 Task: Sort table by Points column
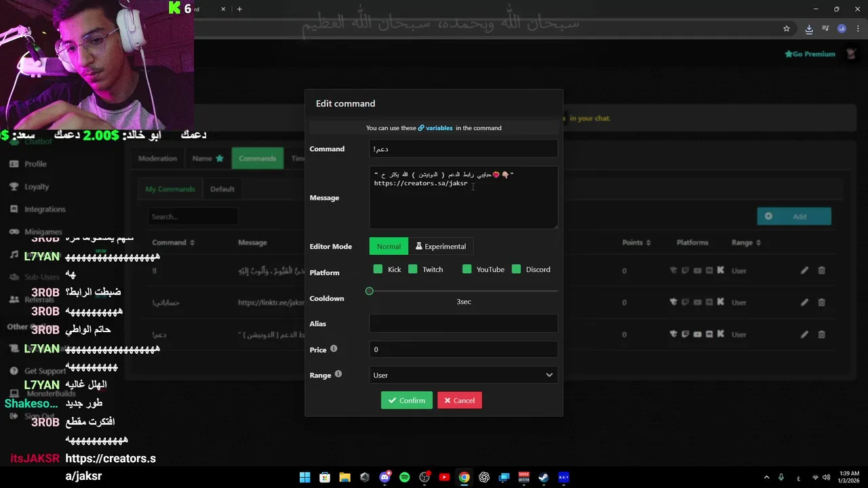(x=636, y=243)
